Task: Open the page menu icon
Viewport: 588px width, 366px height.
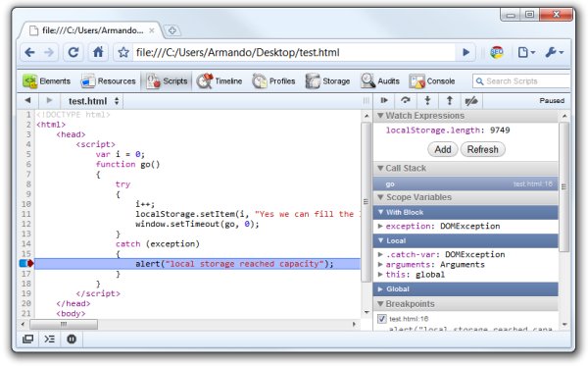Action: 526,52
